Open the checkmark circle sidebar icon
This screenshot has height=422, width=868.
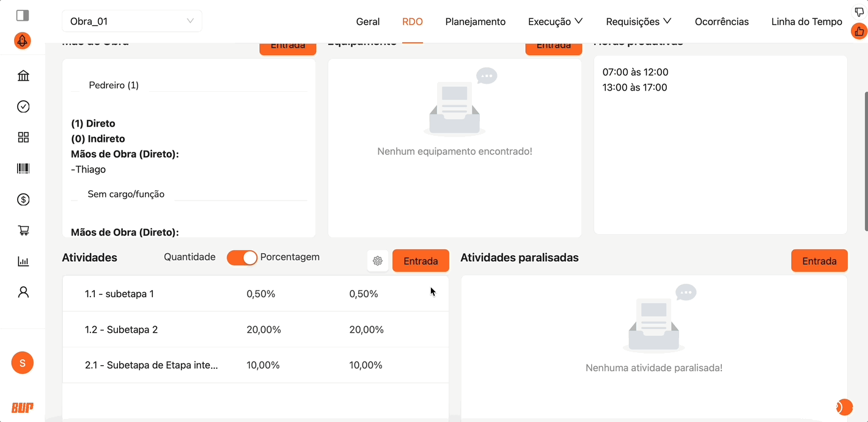(23, 106)
